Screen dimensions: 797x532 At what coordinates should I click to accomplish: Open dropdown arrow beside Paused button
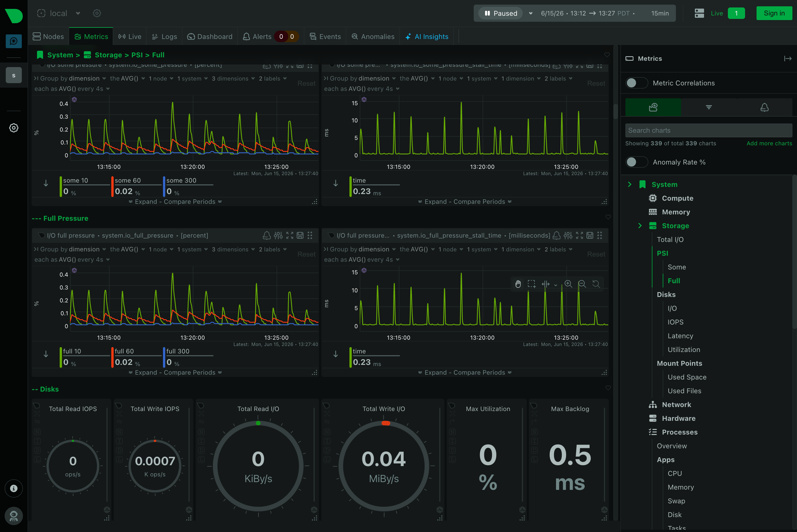point(530,13)
